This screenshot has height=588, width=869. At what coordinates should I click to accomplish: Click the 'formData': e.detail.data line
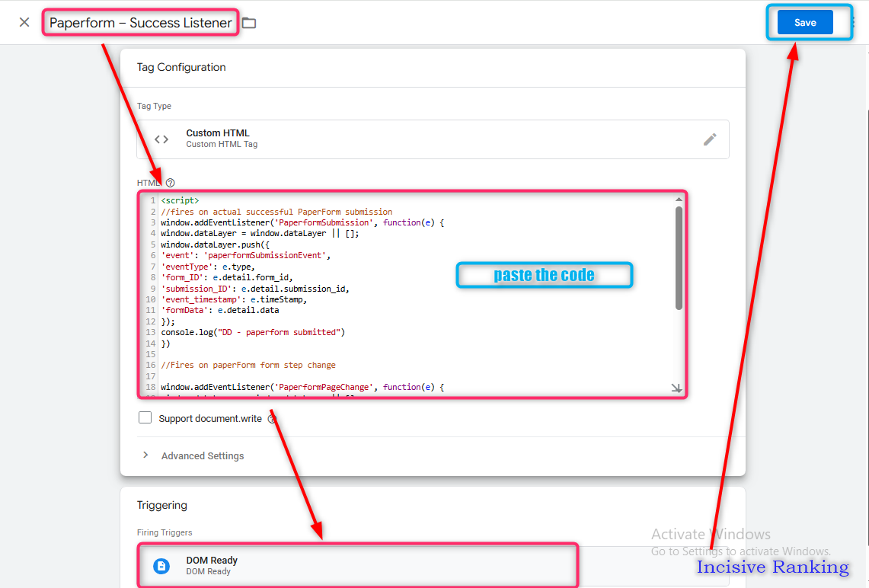click(x=219, y=310)
